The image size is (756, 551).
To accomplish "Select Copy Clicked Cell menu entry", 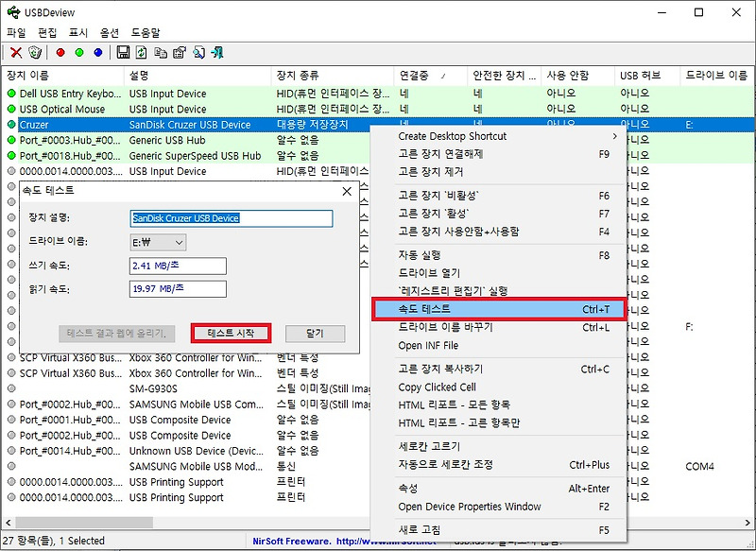I will click(499, 387).
